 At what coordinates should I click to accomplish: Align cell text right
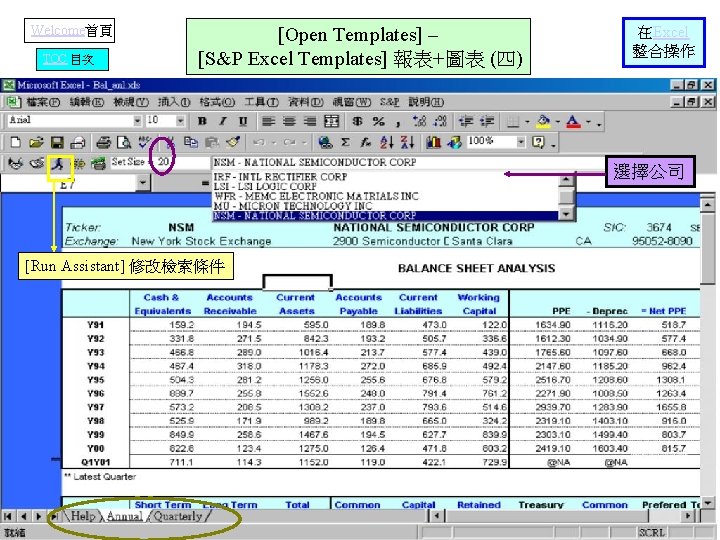tap(310, 121)
